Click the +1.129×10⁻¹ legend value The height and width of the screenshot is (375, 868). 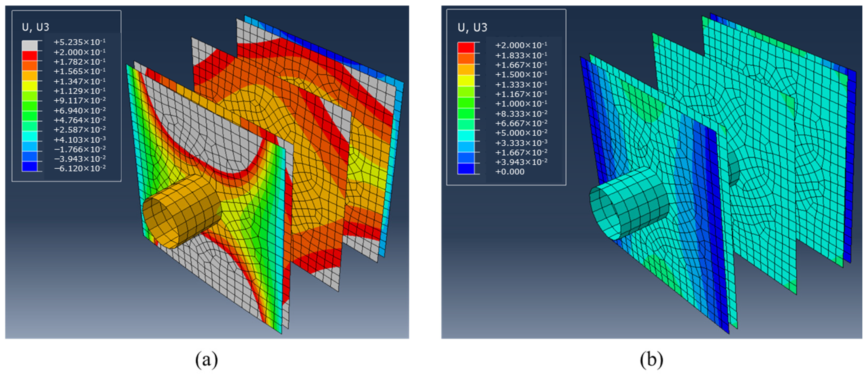80,91
